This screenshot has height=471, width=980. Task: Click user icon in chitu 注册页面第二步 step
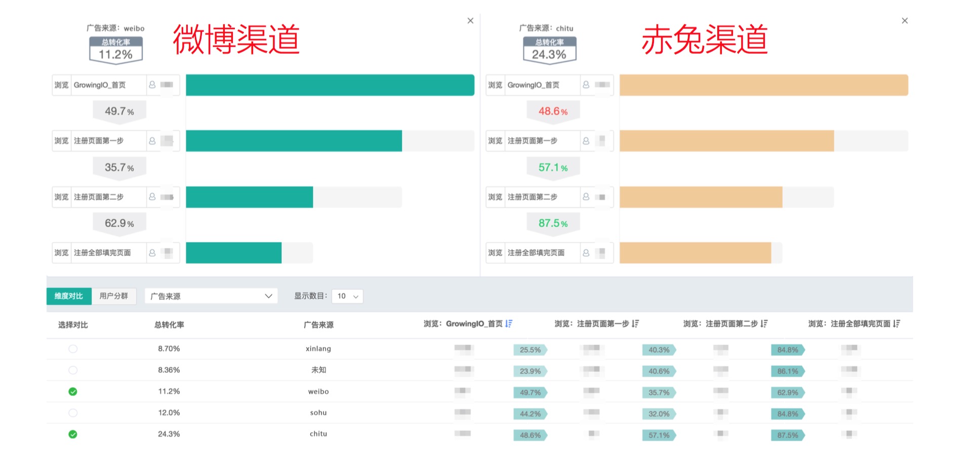(x=586, y=197)
